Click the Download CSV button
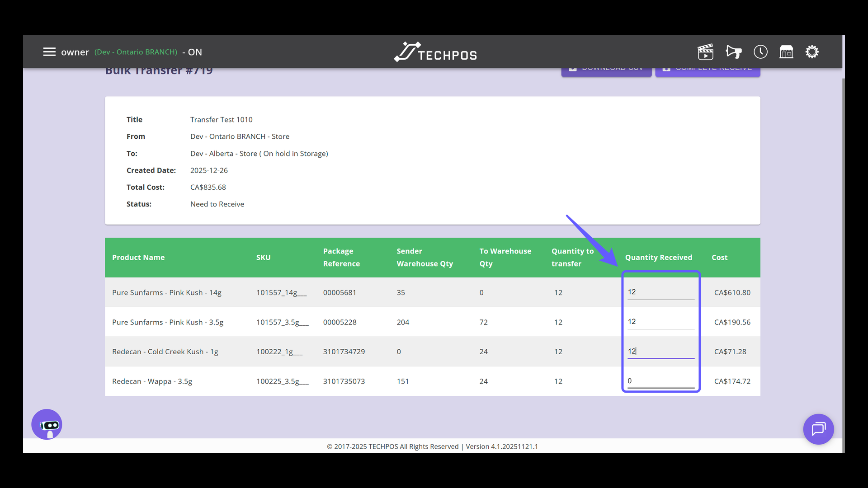This screenshot has width=868, height=488. 606,72
